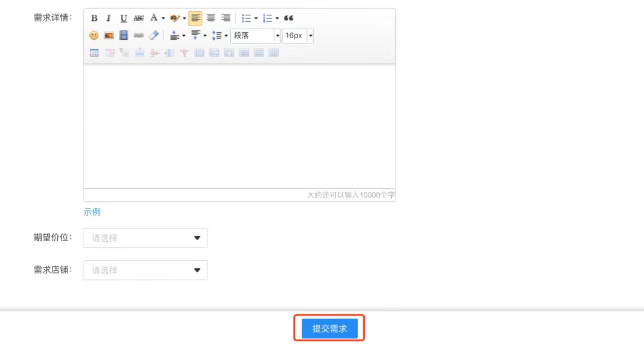This screenshot has height=346, width=644.
Task: Open bulleted list style dropdown arrow
Action: pyautogui.click(x=256, y=18)
